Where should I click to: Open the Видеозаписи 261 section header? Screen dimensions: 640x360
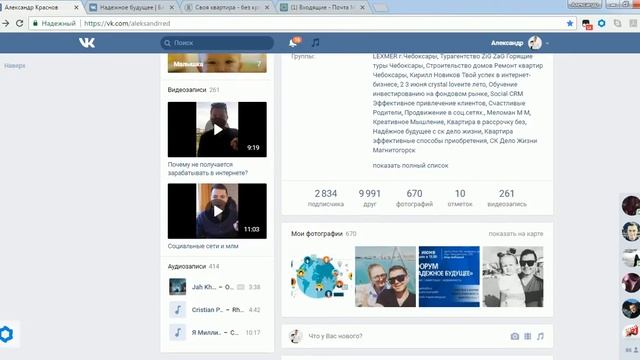[x=193, y=90]
